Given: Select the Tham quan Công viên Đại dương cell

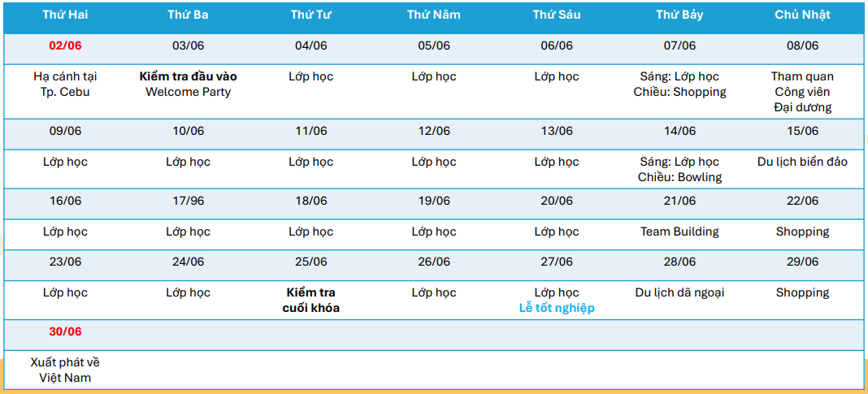Looking at the screenshot, I should tap(802, 92).
